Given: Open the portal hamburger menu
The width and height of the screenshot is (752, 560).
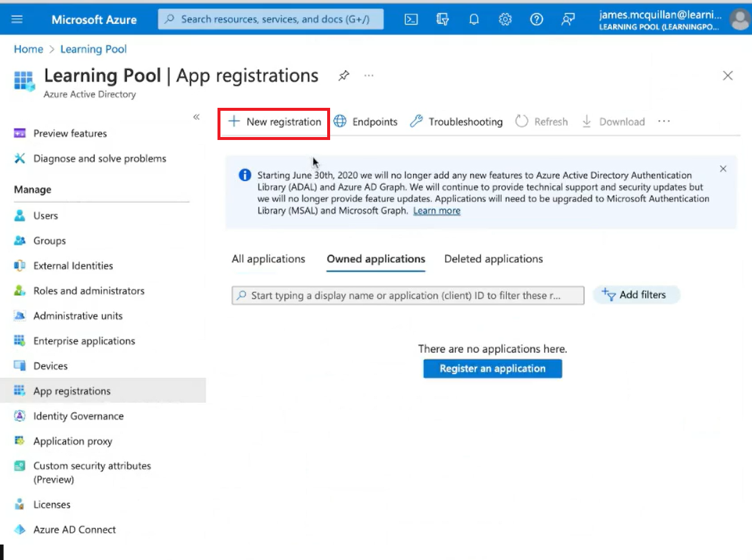Looking at the screenshot, I should coord(17,18).
